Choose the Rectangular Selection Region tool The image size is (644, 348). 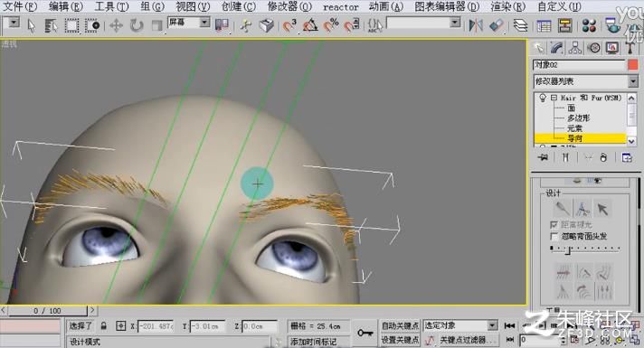(71, 26)
